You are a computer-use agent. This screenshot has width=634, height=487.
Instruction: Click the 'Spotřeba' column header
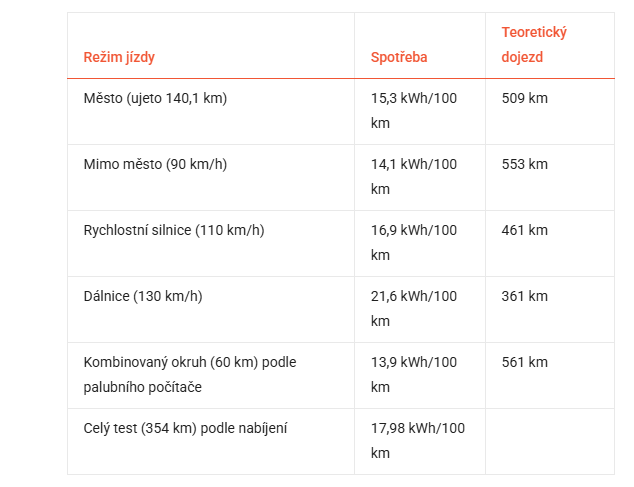point(399,57)
